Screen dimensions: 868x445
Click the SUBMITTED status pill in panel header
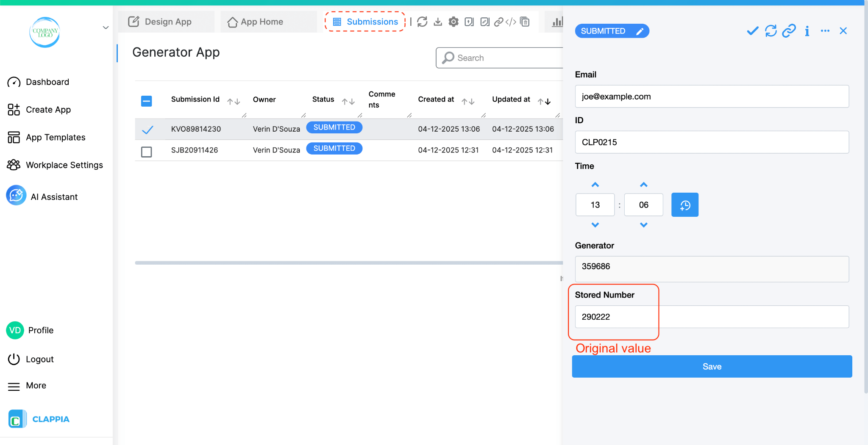tap(612, 31)
